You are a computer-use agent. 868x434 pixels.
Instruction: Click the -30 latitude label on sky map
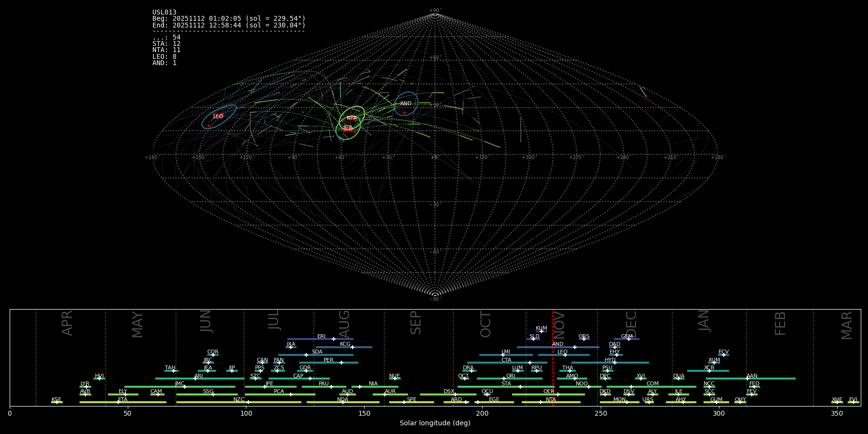[x=435, y=205]
